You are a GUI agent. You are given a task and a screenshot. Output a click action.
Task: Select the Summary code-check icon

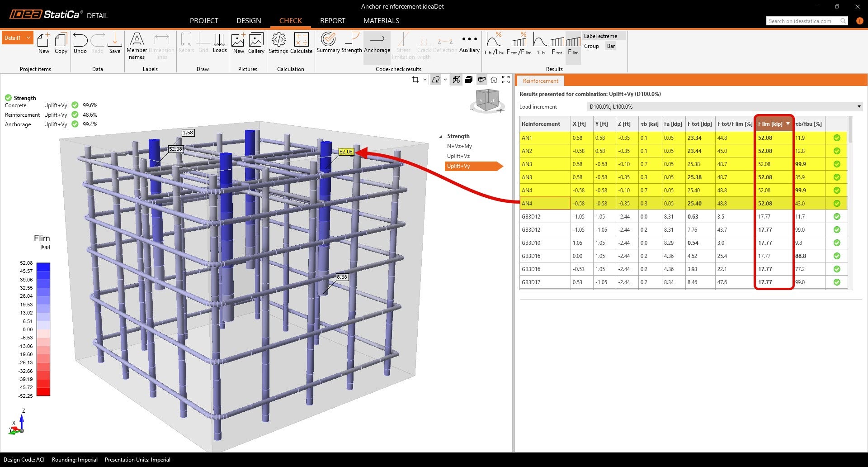click(x=328, y=44)
